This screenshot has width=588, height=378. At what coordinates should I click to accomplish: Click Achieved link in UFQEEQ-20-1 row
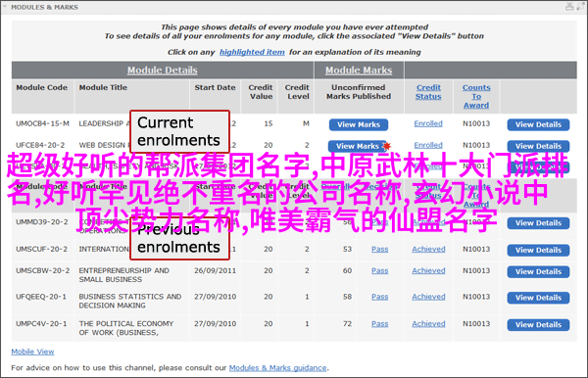[428, 297]
